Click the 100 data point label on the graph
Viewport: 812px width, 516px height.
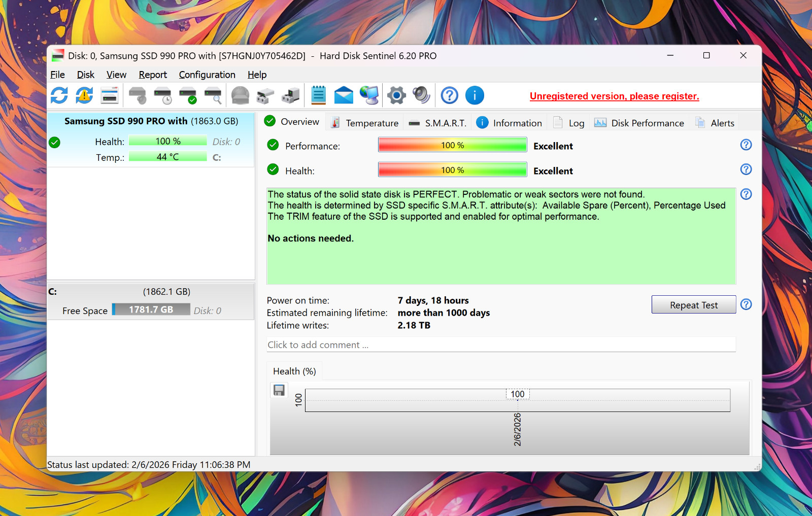pyautogui.click(x=518, y=394)
